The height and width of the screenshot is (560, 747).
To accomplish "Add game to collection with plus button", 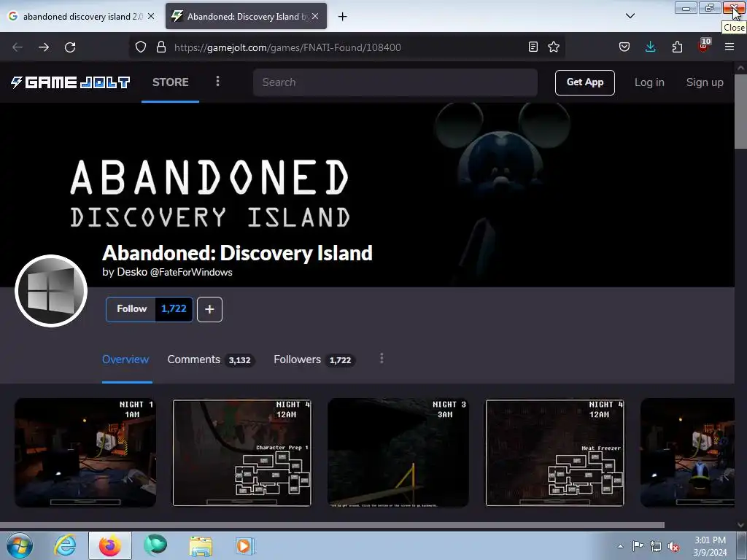I will click(x=209, y=309).
